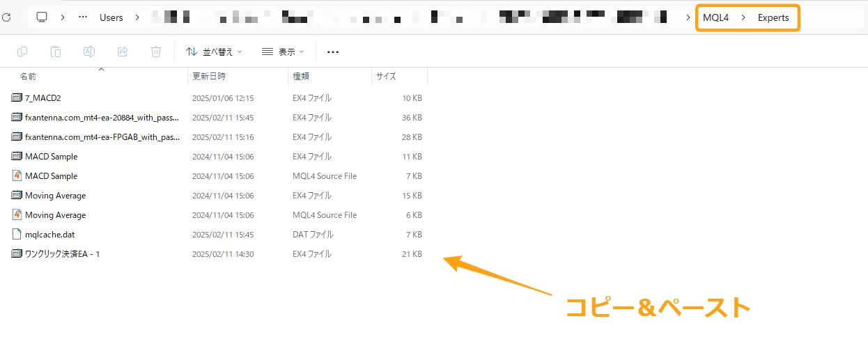Image resolution: width=868 pixels, height=360 pixels.
Task: Click the サイズ column header
Action: 386,76
